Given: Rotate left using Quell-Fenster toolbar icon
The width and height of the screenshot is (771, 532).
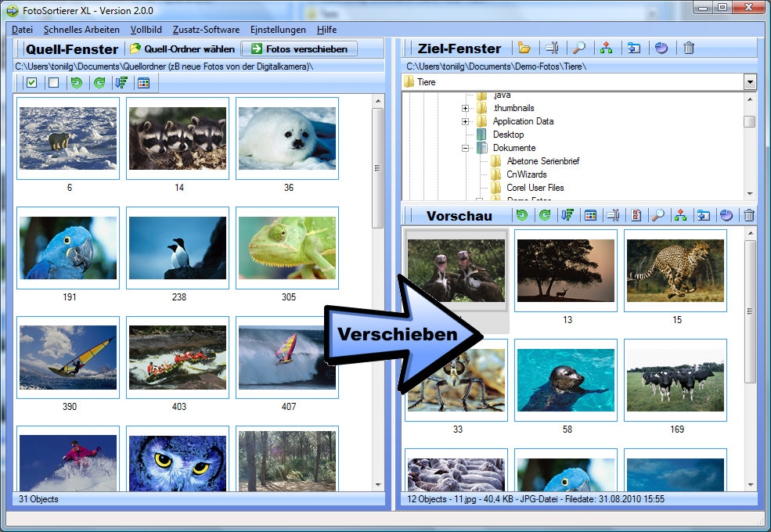Looking at the screenshot, I should (77, 83).
